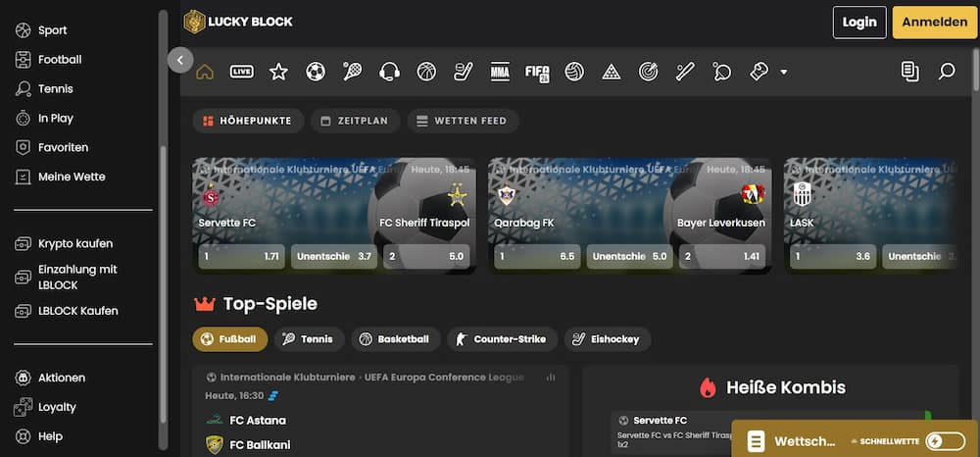Viewport: 980px width, 457px height.
Task: Select the soccer ball icon in sports bar
Action: tap(316, 72)
